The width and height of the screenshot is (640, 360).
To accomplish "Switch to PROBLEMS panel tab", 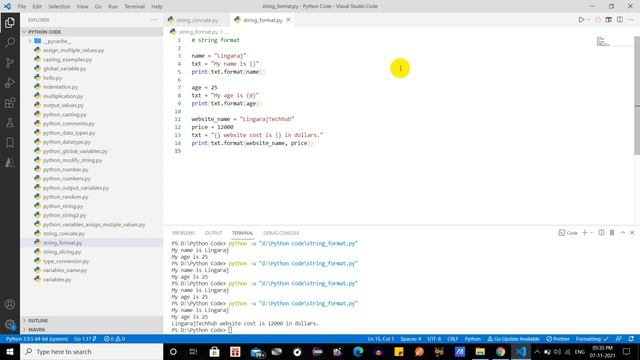I will [184, 233].
